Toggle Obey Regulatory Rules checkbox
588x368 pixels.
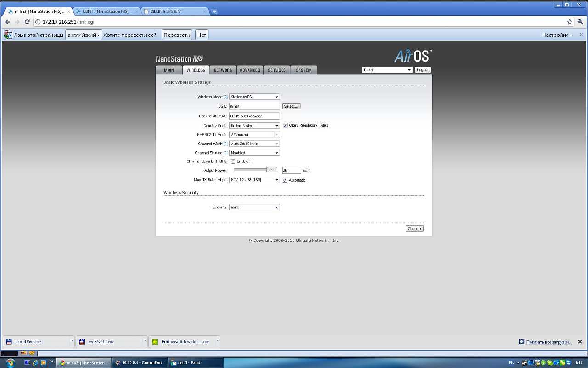pyautogui.click(x=285, y=125)
